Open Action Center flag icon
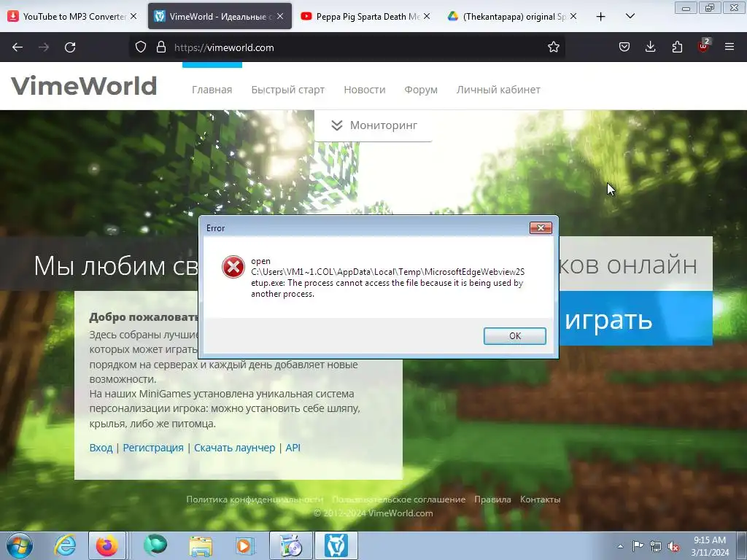Image resolution: width=747 pixels, height=560 pixels. point(638,546)
